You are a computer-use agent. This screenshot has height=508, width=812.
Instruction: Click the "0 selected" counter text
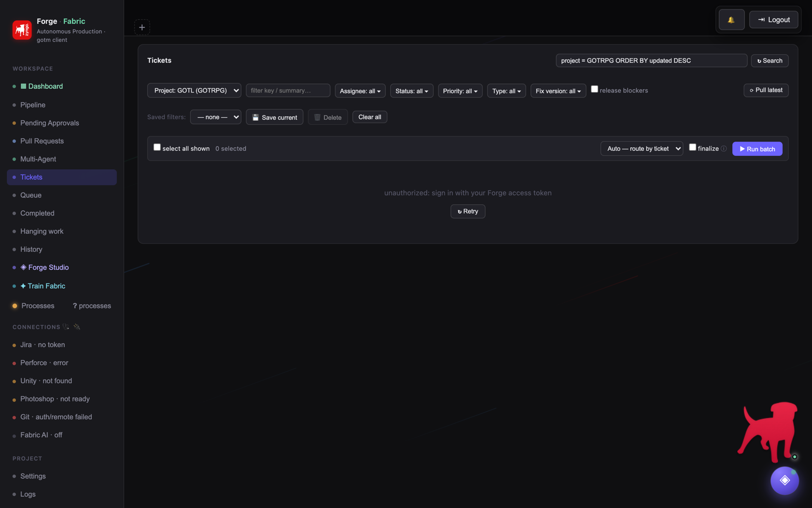pos(231,149)
